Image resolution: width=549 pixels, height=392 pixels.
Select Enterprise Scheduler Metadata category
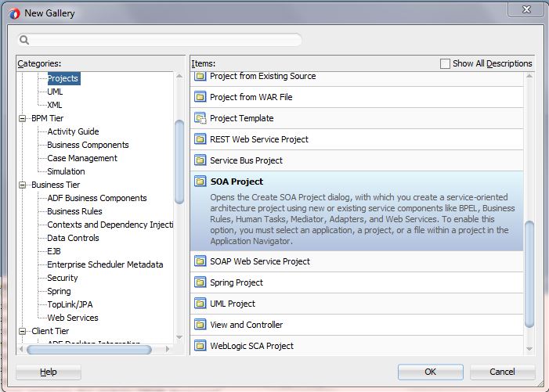point(105,264)
